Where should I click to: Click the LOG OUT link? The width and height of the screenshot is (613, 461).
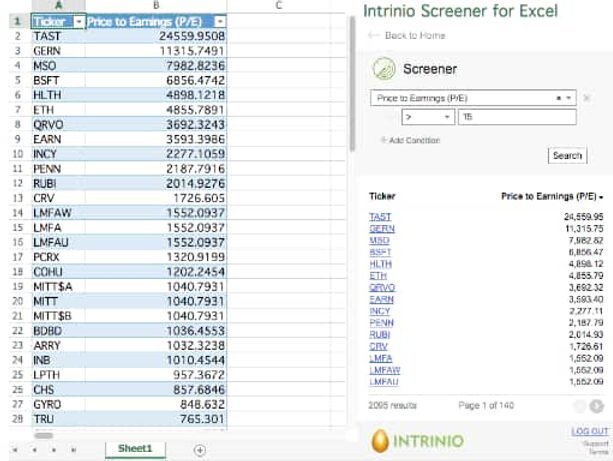click(589, 431)
